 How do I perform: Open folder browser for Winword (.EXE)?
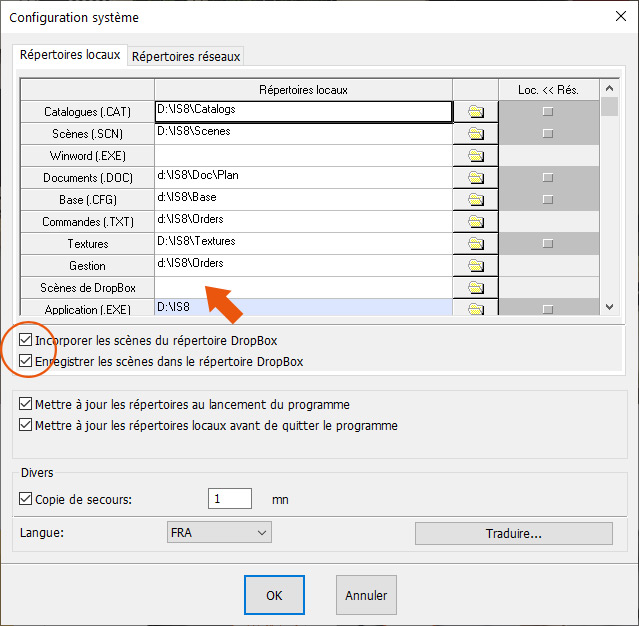pyautogui.click(x=475, y=156)
